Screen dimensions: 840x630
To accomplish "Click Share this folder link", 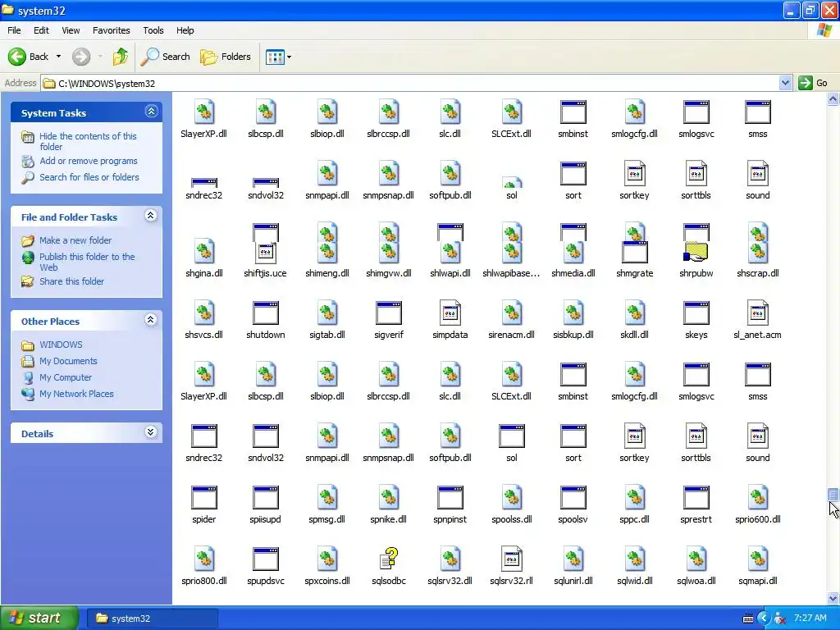I will point(72,281).
